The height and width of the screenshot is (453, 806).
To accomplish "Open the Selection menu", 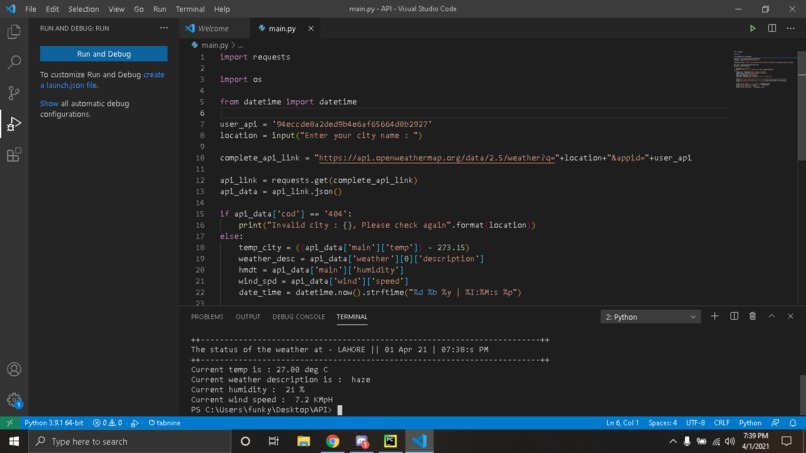I will (83, 9).
